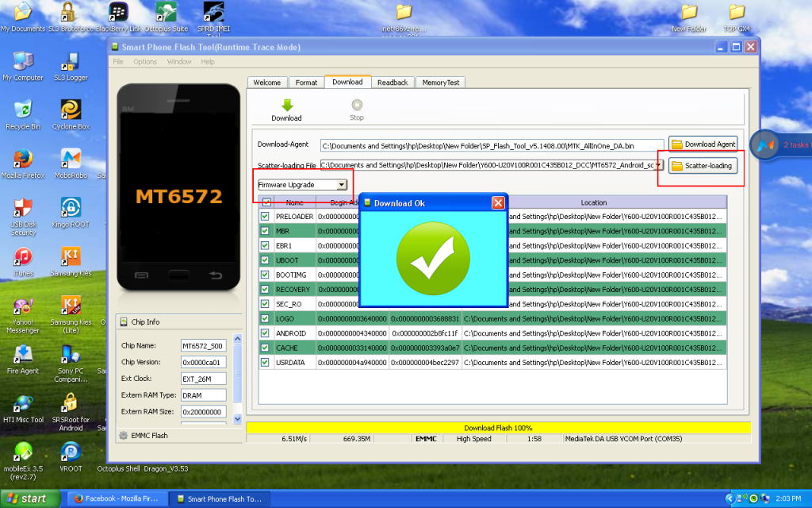Viewport: 812px width, 508px height.
Task: Open the Options menu
Action: pos(145,62)
